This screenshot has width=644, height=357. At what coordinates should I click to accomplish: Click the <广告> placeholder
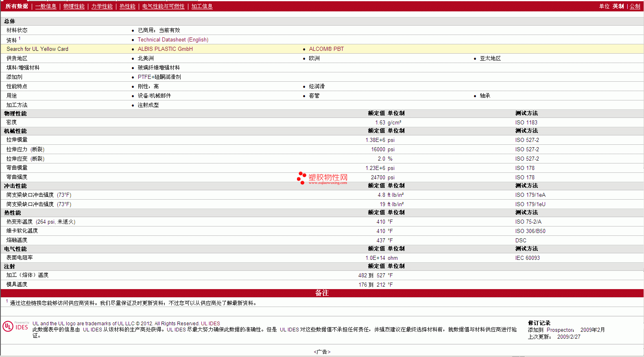click(x=322, y=352)
